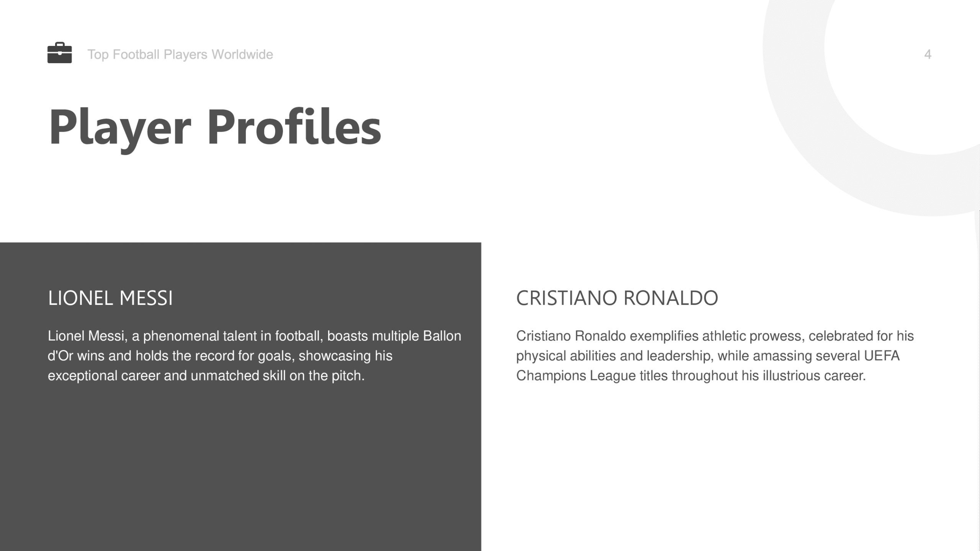
Task: Click empty white area below Ronaldo text
Action: pyautogui.click(x=727, y=467)
